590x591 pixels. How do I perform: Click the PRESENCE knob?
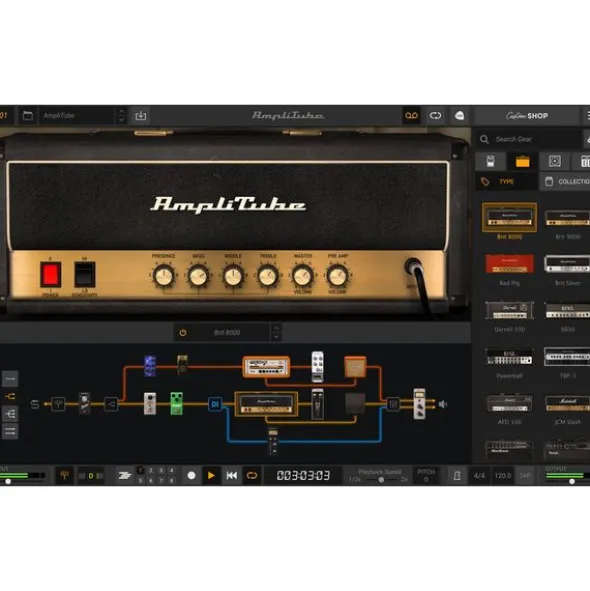tap(164, 276)
